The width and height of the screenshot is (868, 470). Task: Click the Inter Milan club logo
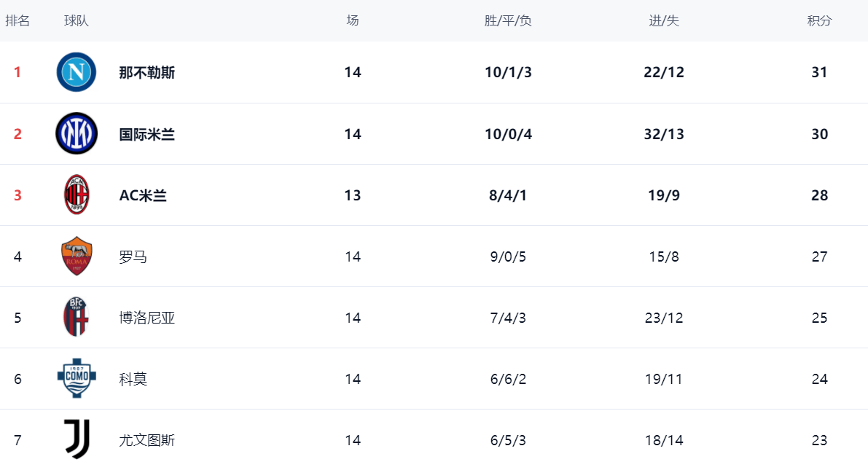pos(77,133)
